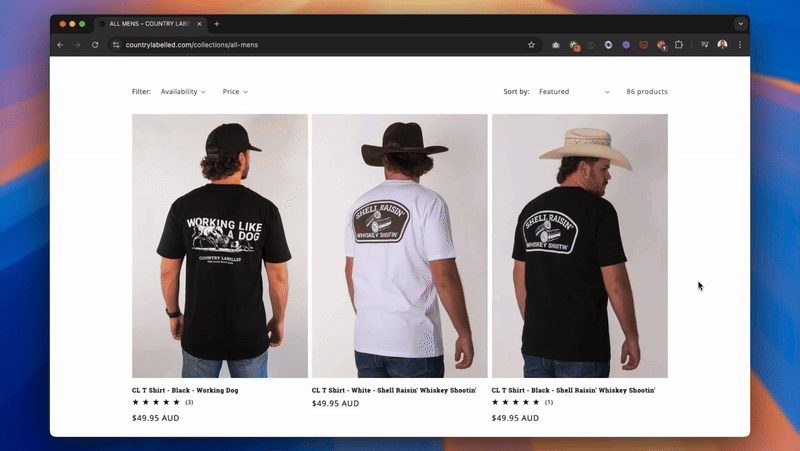Open the media controls playlist icon
Viewport: 800px width, 451px height.
tap(705, 45)
